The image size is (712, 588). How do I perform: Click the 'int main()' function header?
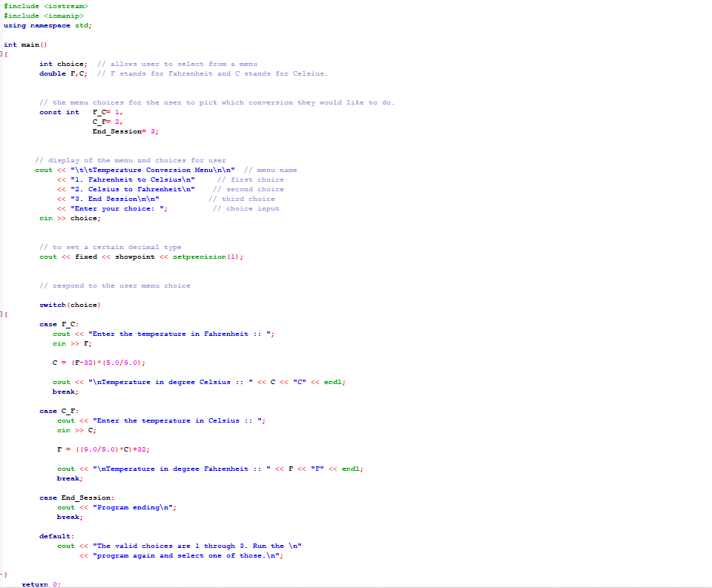[25, 44]
